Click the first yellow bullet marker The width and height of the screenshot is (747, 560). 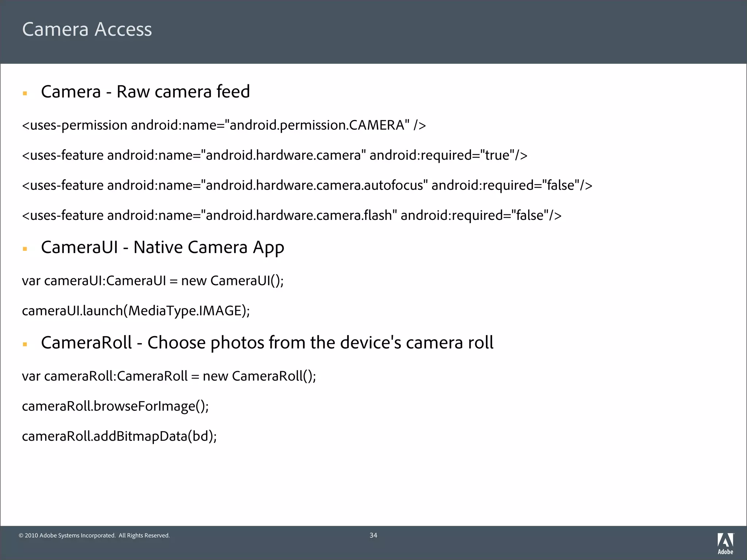pyautogui.click(x=25, y=93)
